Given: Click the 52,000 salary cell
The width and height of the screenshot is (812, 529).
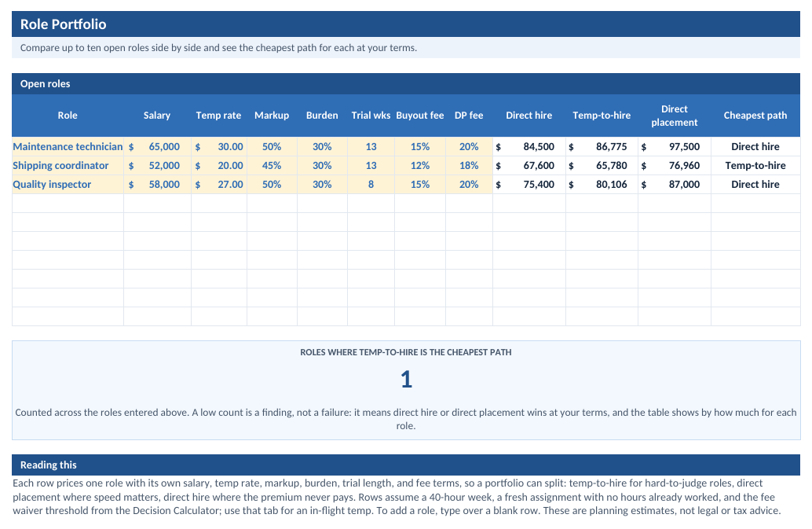Looking at the screenshot, I should tap(157, 165).
